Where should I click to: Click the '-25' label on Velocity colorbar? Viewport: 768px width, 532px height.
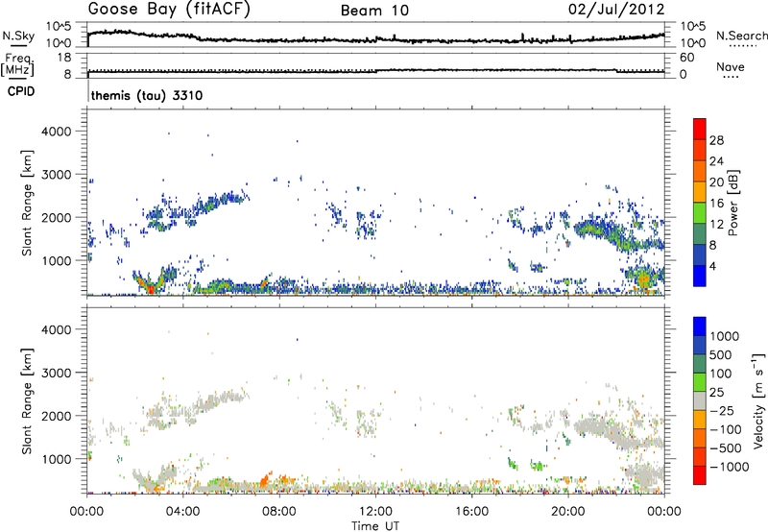coord(722,412)
